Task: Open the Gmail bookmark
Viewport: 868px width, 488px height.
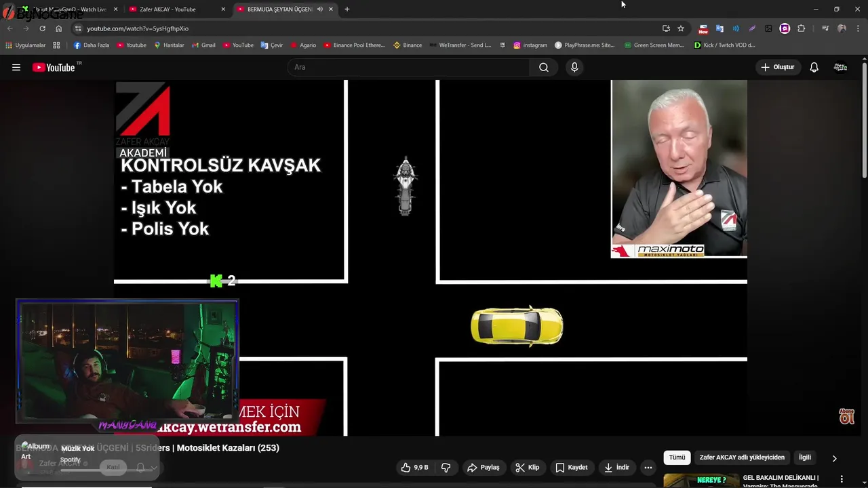Action: click(x=203, y=45)
